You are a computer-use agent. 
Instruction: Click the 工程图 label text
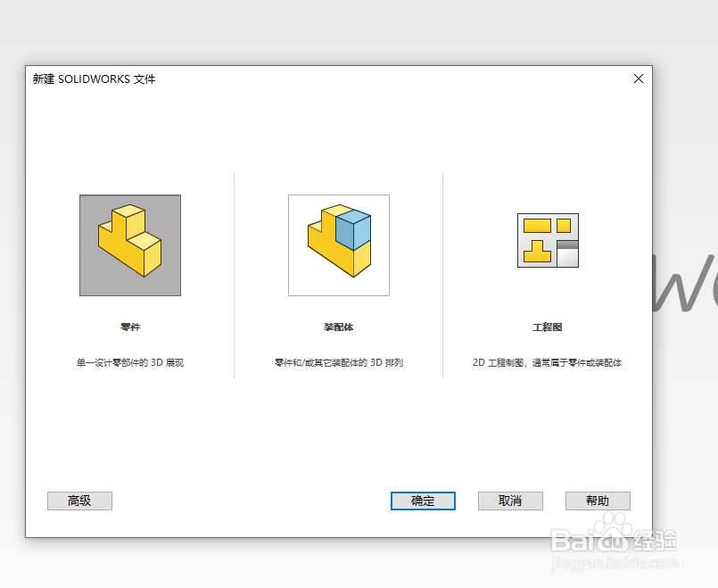[x=548, y=327]
